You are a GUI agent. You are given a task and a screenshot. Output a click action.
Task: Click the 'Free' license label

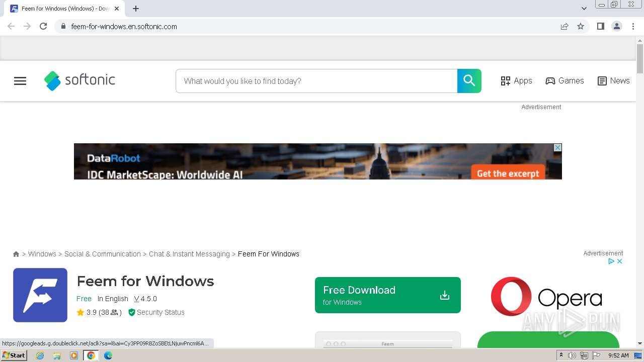pyautogui.click(x=84, y=299)
